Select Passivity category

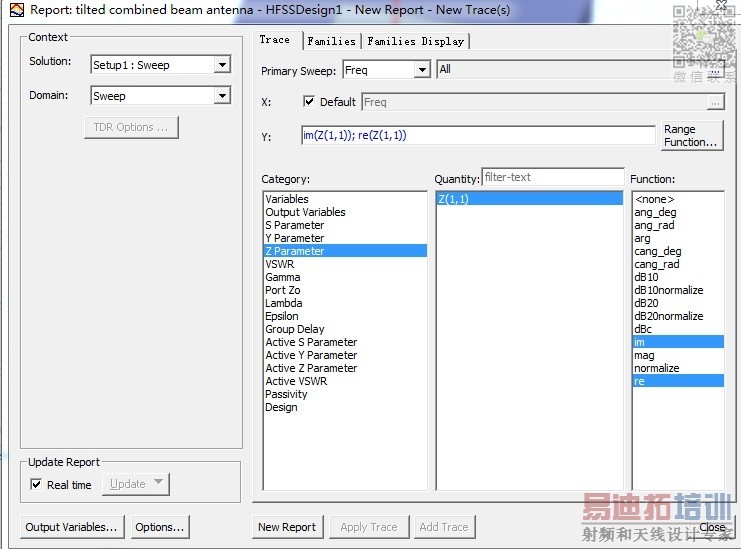pos(345,394)
